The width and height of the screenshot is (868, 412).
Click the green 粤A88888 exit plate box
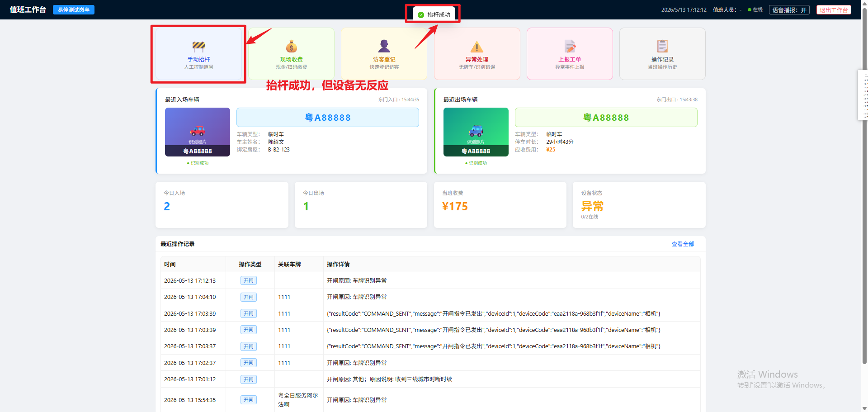(x=606, y=118)
